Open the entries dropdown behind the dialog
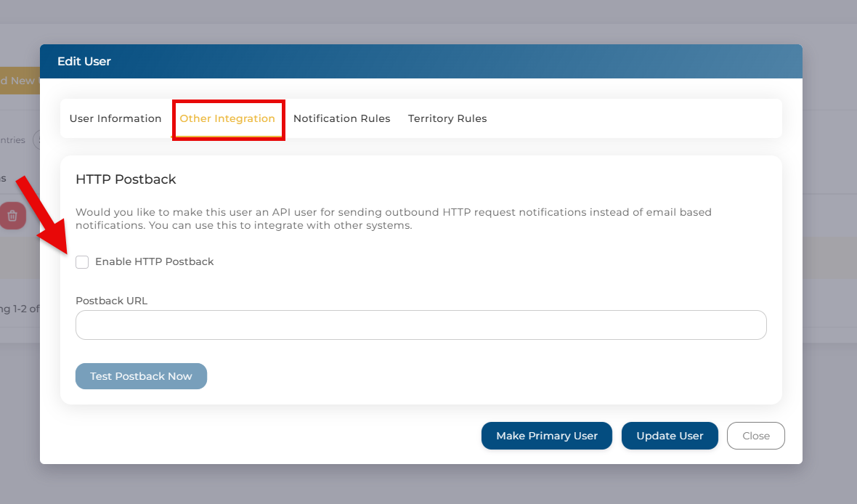The image size is (857, 504). coord(36,140)
